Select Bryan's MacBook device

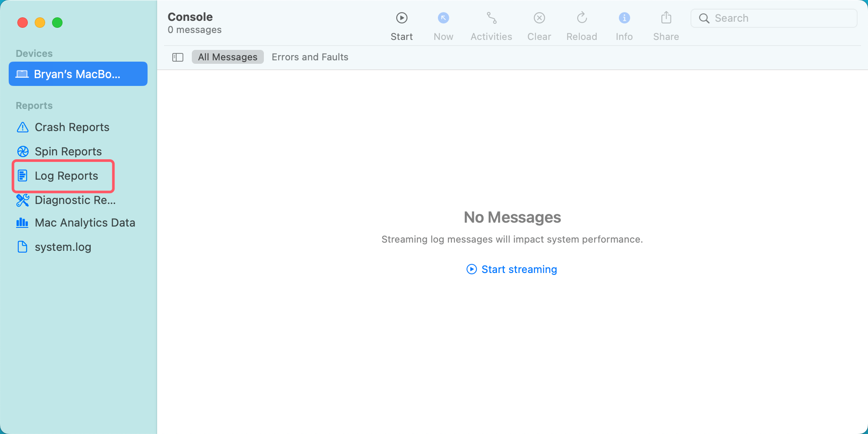(78, 74)
